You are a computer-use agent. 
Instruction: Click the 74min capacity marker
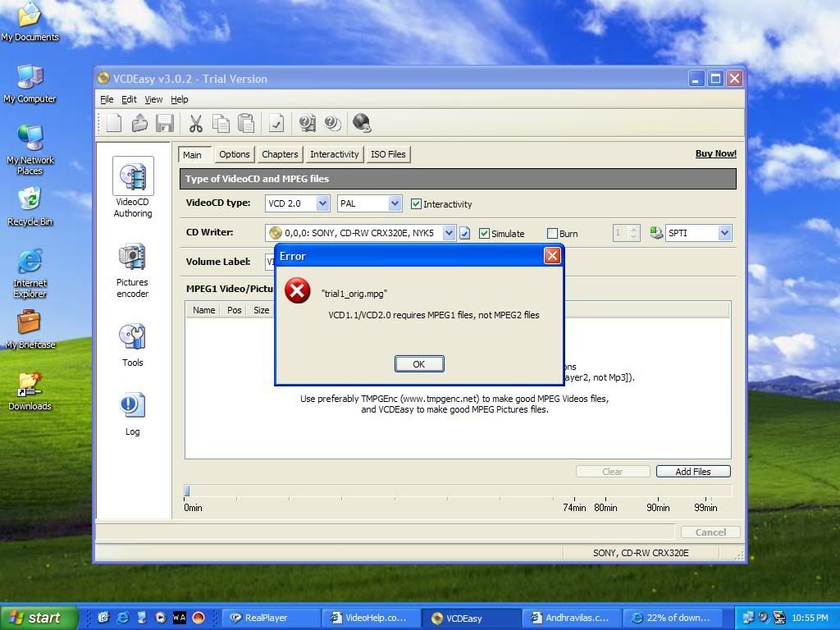574,507
